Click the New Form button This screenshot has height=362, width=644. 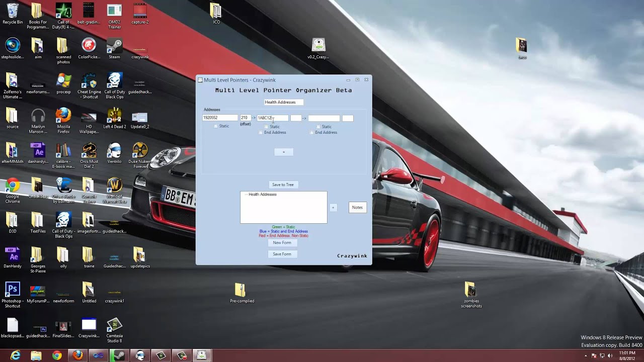(282, 242)
